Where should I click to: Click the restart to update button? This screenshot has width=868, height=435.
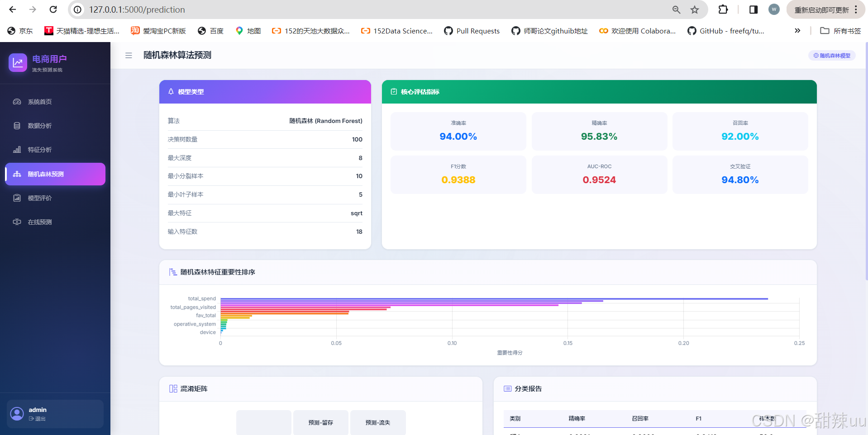pos(821,10)
